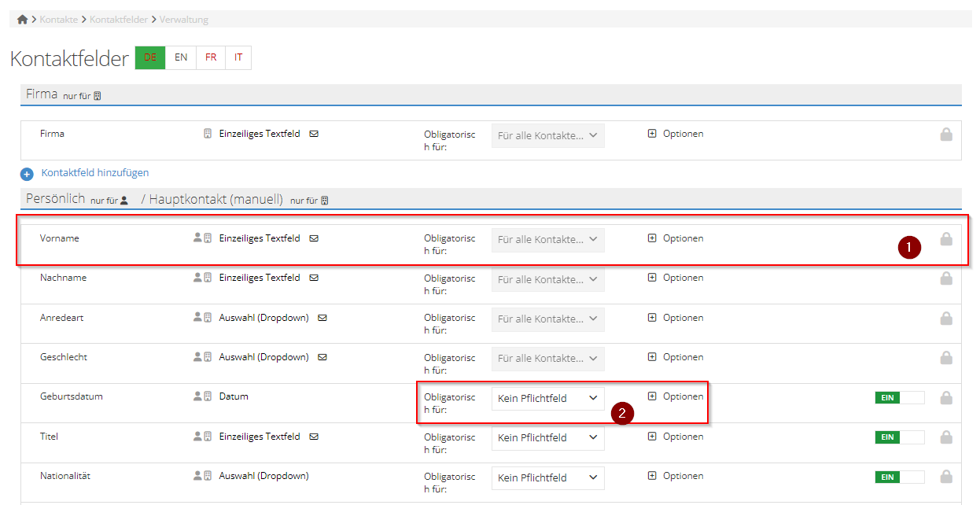Go to Kontakte in the breadcrumb
The width and height of the screenshot is (980, 505).
[x=59, y=20]
